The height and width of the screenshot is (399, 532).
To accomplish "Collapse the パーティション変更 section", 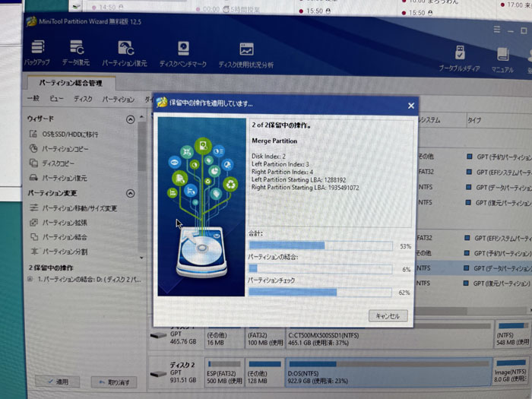I will [x=130, y=193].
